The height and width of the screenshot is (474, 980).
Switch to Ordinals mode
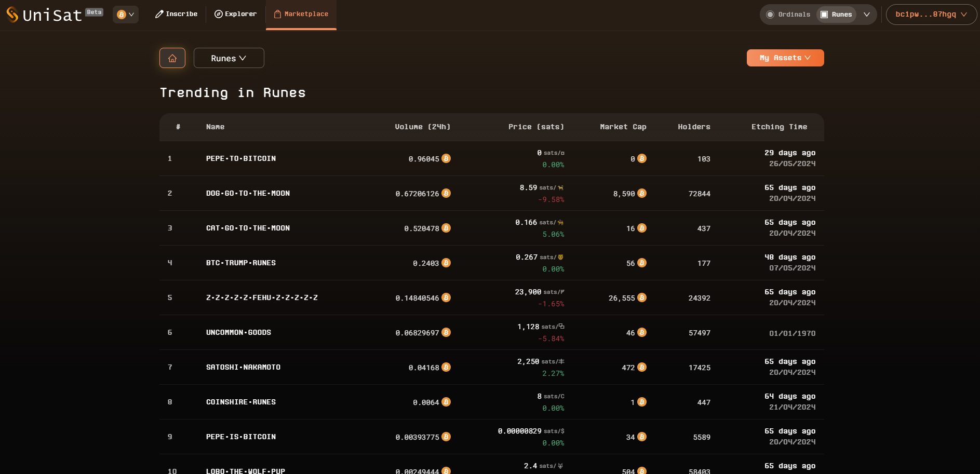pos(788,15)
